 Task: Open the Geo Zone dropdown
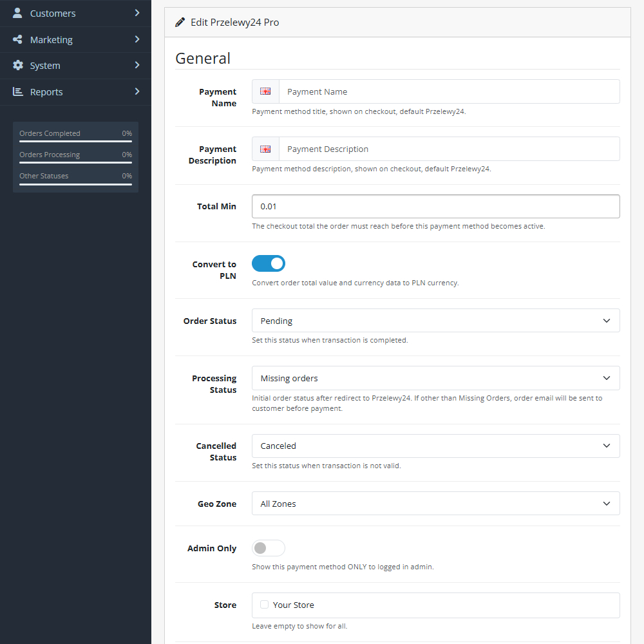pos(435,504)
